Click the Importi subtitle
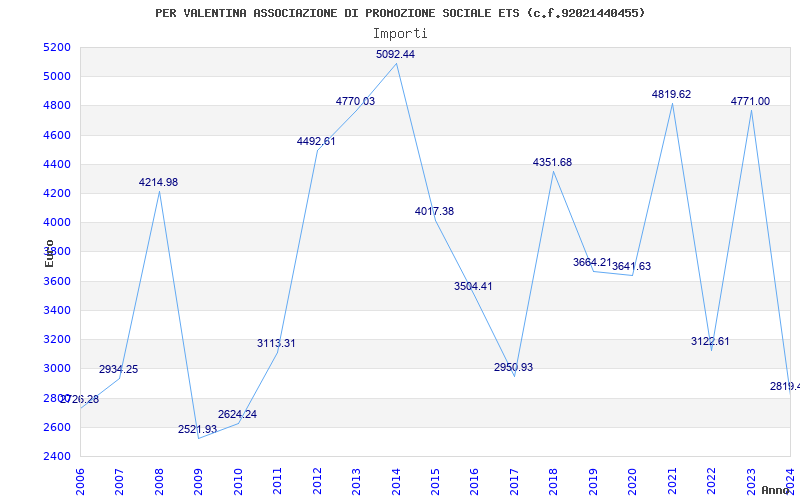 [x=400, y=34]
